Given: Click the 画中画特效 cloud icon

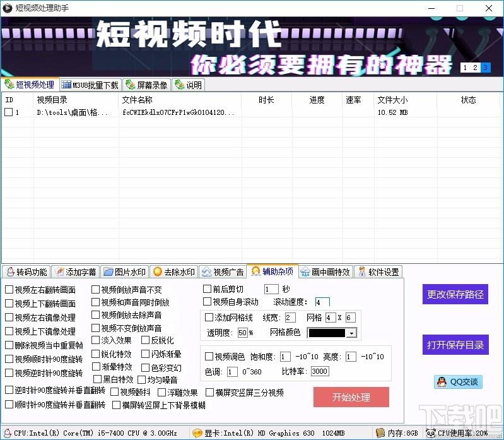Looking at the screenshot, I should pos(305,272).
